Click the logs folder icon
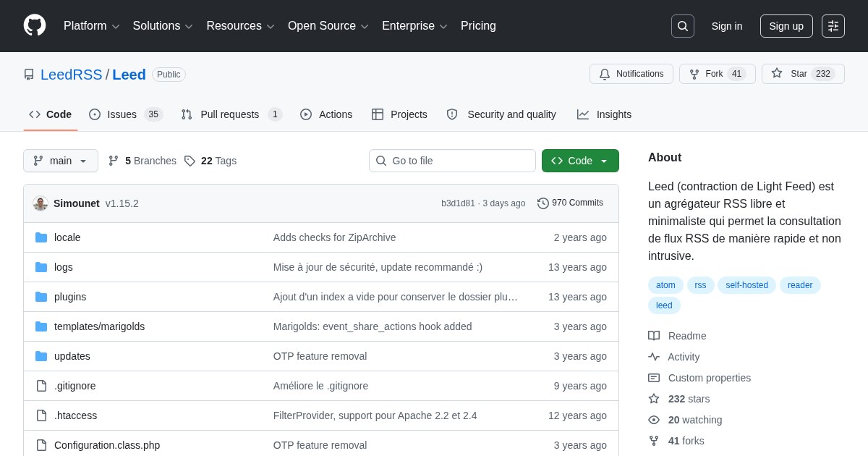The height and width of the screenshot is (456, 868). pyautogui.click(x=41, y=267)
